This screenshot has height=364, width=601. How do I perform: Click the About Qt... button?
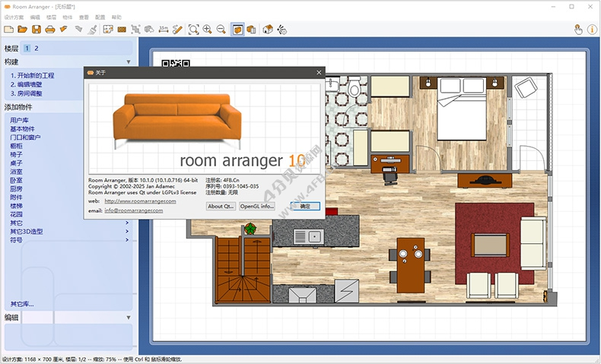[221, 206]
